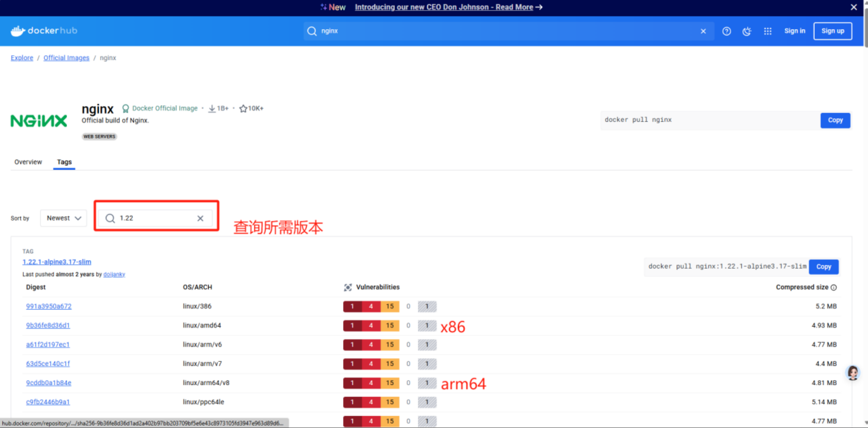This screenshot has width=868, height=428.
Task: Click medium vulnerabilities count for linux/arm/v6
Action: pos(390,344)
